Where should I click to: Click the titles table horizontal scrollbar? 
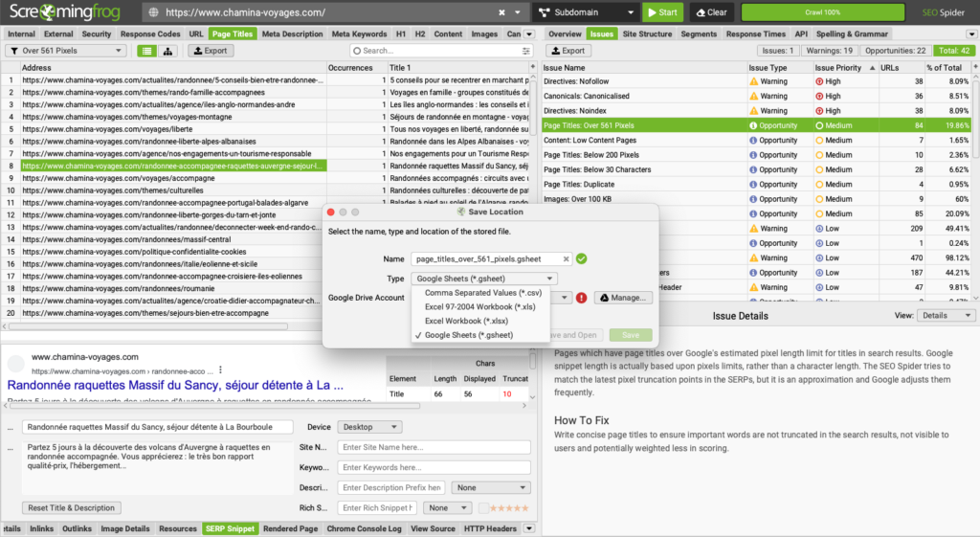148,326
